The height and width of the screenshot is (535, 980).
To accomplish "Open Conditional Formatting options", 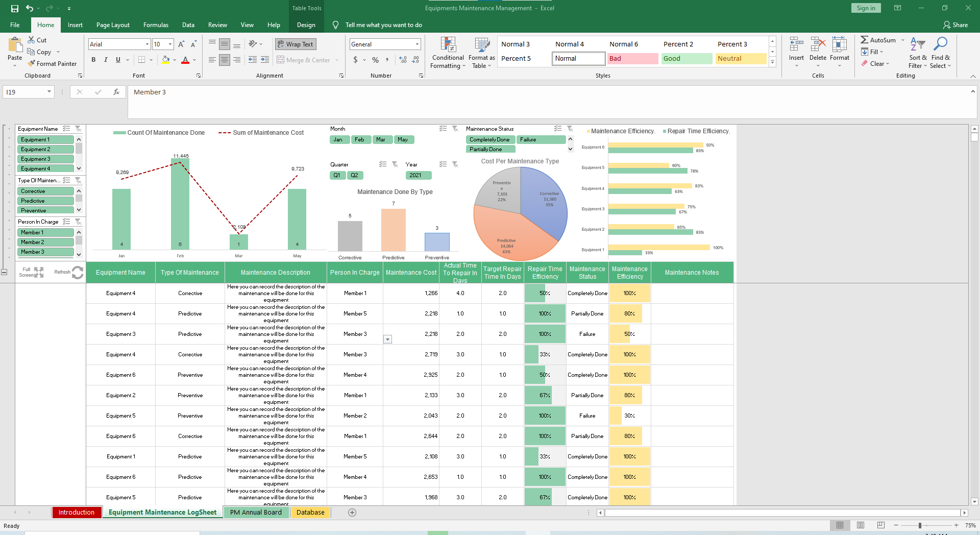I will [448, 53].
